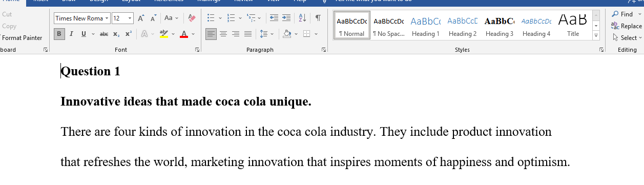644x185 pixels.
Task: Expand Styles gallery More arrow
Action: point(596,35)
